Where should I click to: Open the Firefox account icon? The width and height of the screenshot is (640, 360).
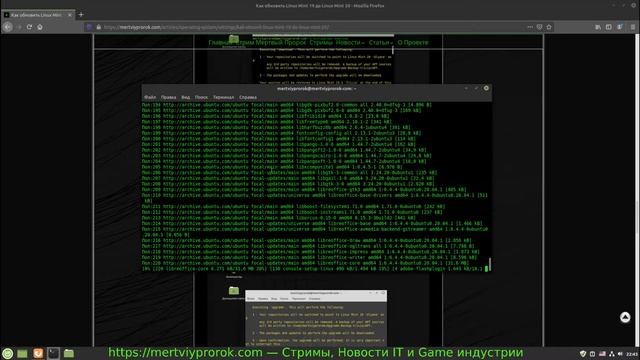620,27
